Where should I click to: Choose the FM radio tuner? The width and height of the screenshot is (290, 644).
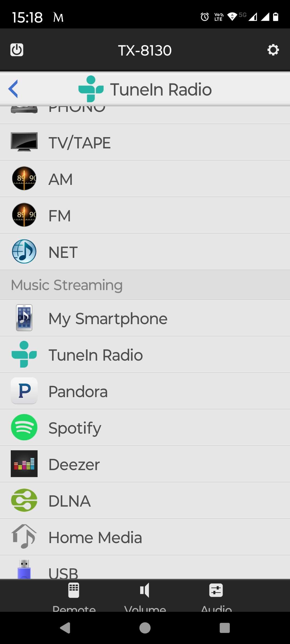[x=145, y=215]
